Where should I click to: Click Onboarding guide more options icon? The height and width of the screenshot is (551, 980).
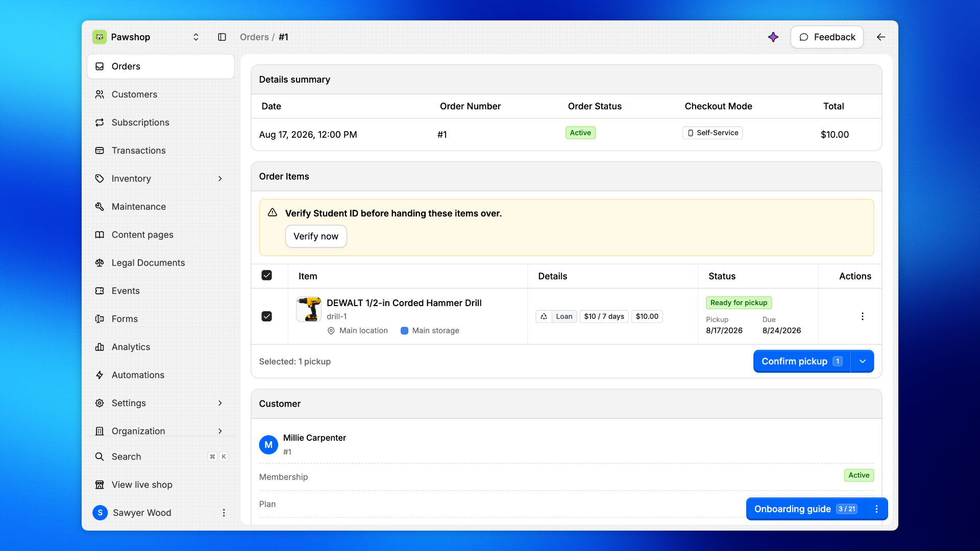pos(876,509)
